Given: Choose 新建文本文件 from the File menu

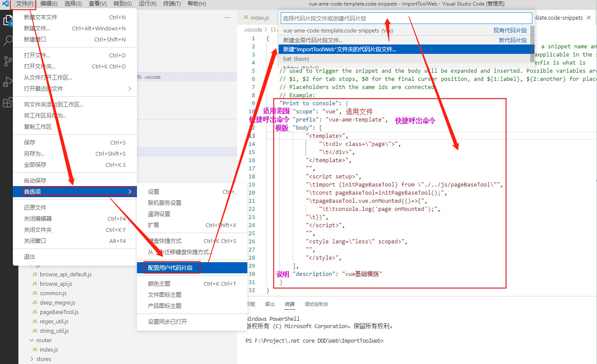Looking at the screenshot, I should 75,18.
